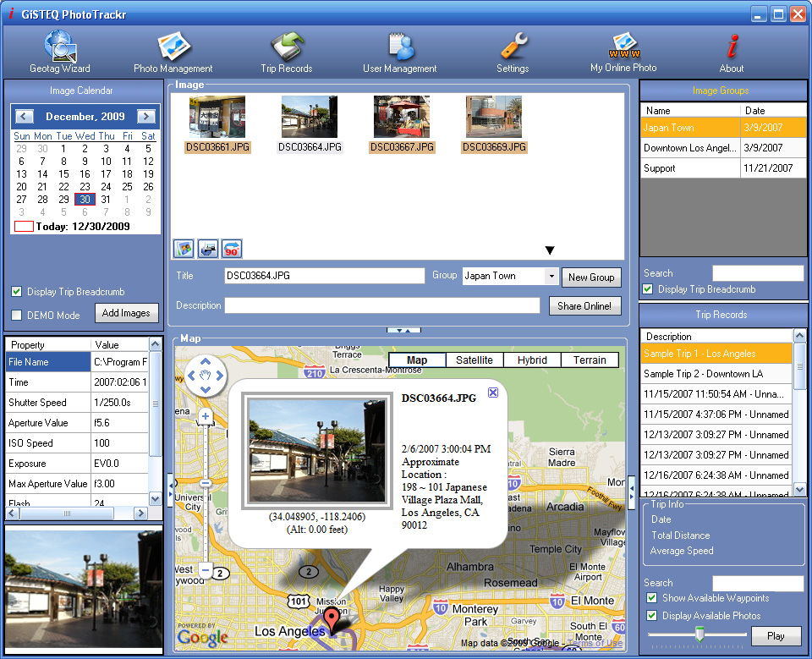This screenshot has height=659, width=812.
Task: Open the Group dropdown showing Japan Town
Action: [551, 276]
